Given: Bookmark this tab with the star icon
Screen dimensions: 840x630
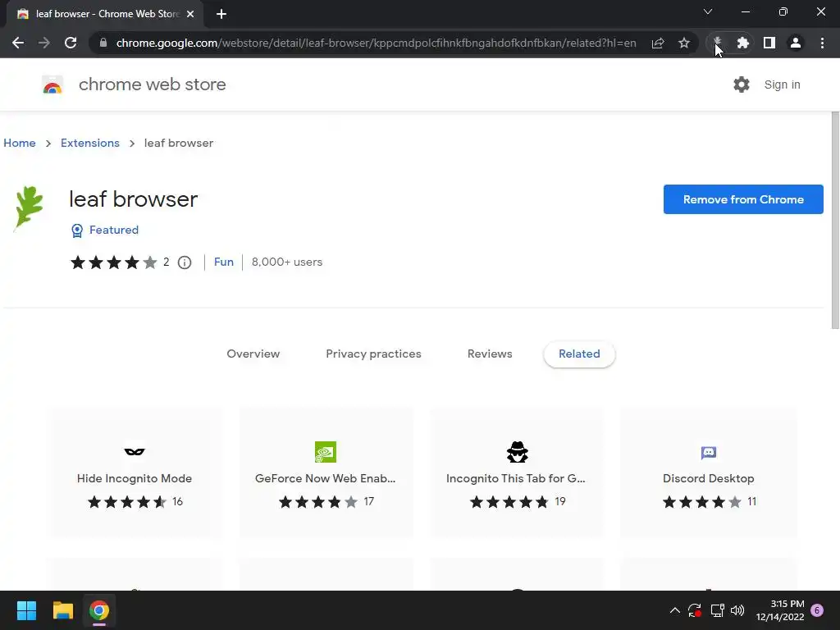Looking at the screenshot, I should [684, 43].
